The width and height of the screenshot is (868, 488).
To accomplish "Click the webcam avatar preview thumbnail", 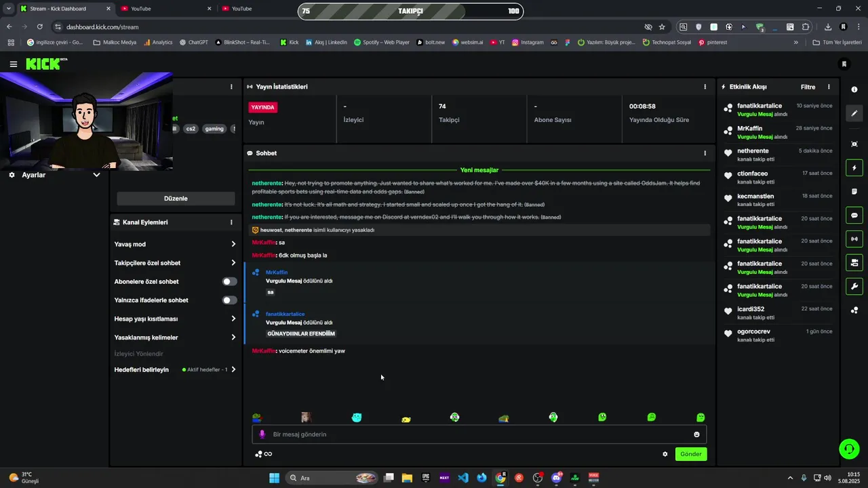I will tap(86, 121).
